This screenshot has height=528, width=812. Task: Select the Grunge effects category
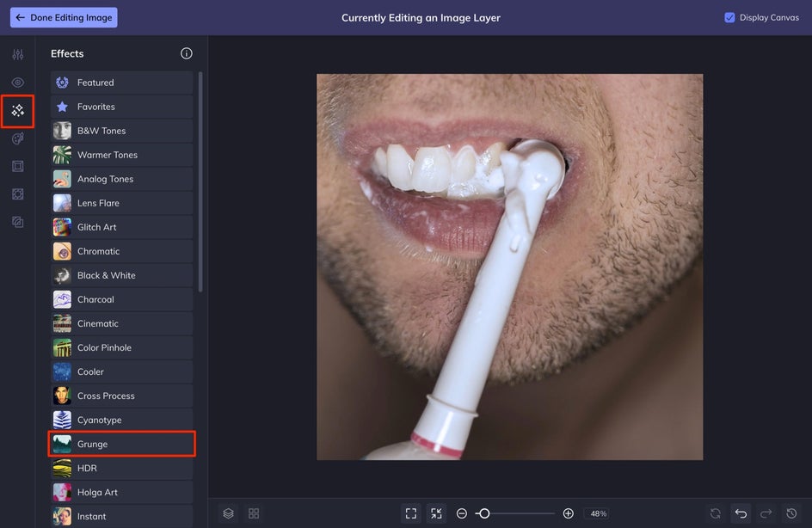pyautogui.click(x=121, y=444)
